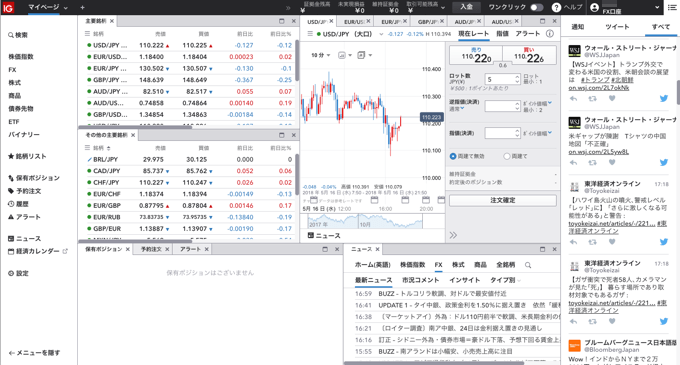Click 主要銘柄 watchlist horizontal scrollbar
The width and height of the screenshot is (680, 365).
tap(135, 127)
